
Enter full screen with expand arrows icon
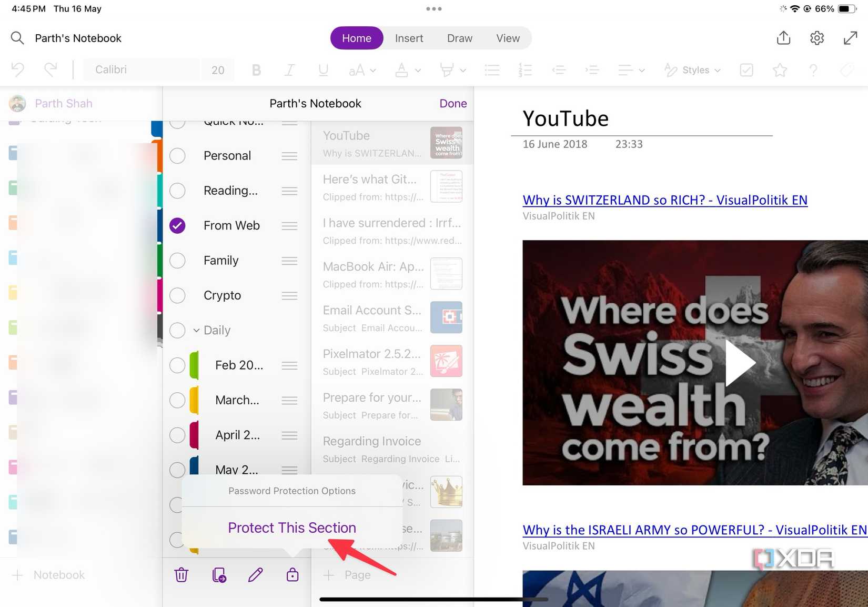[850, 38]
